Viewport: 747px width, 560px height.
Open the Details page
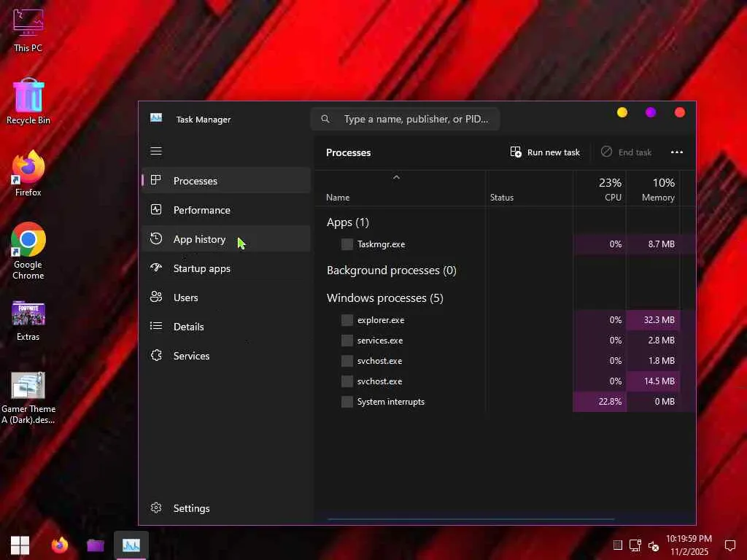click(226, 327)
